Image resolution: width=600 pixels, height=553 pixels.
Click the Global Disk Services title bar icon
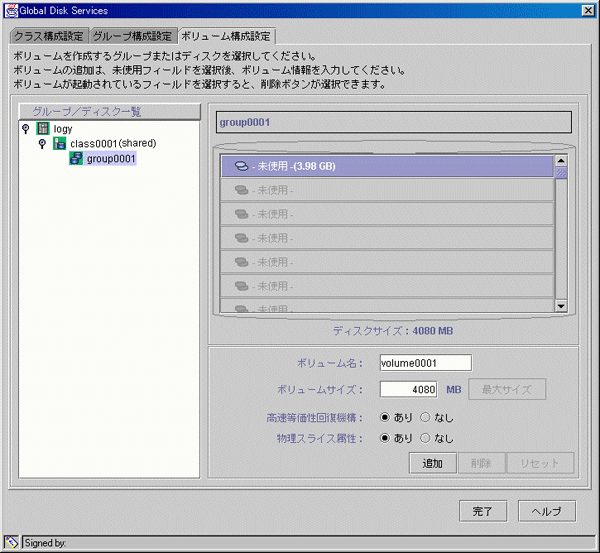(x=10, y=9)
